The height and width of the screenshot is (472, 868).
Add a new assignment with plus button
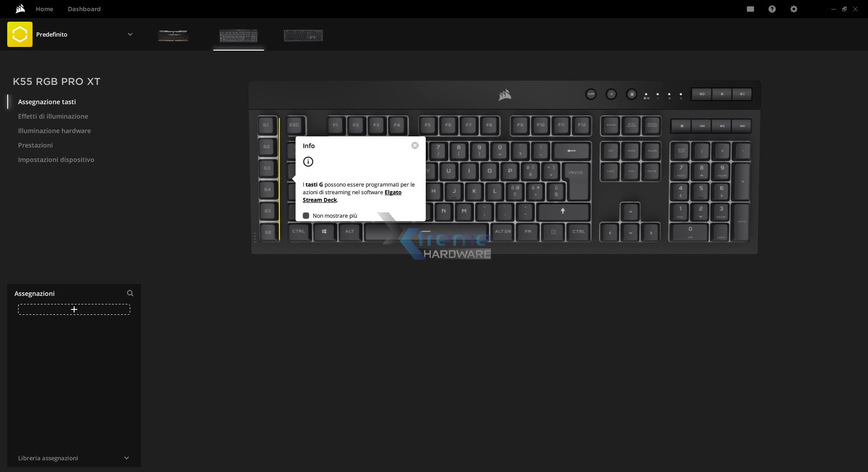(74, 309)
